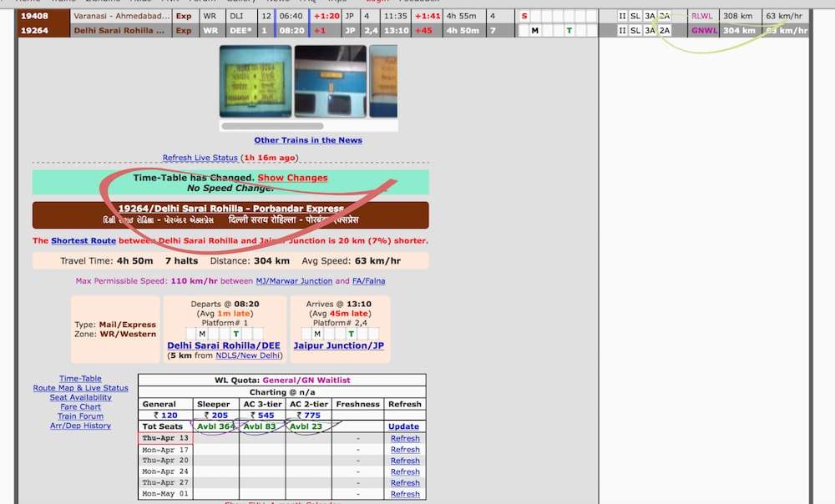Click Refresh Live Status link
This screenshot has width=835, height=504.
(x=200, y=158)
